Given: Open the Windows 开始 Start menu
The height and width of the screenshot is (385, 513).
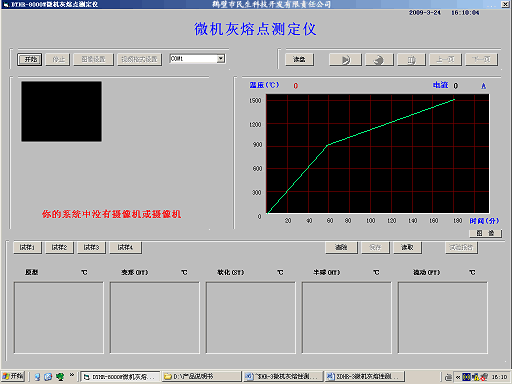Looking at the screenshot, I should point(13,376).
